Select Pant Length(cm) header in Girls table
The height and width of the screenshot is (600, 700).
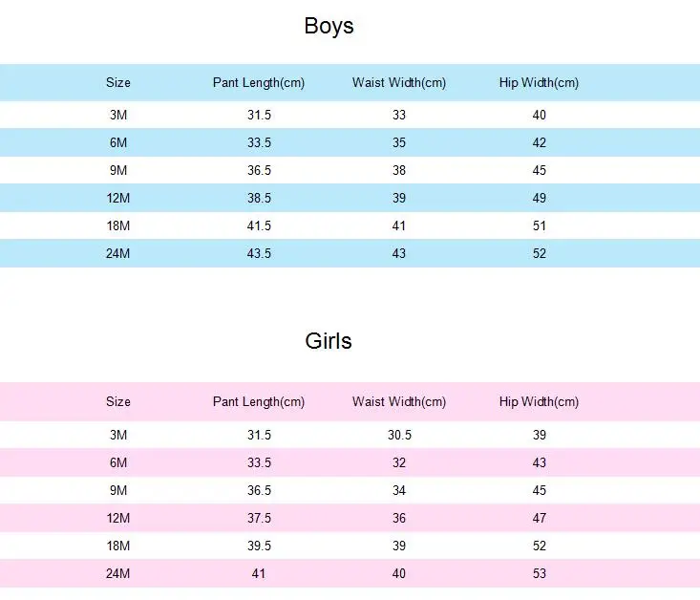pyautogui.click(x=259, y=401)
